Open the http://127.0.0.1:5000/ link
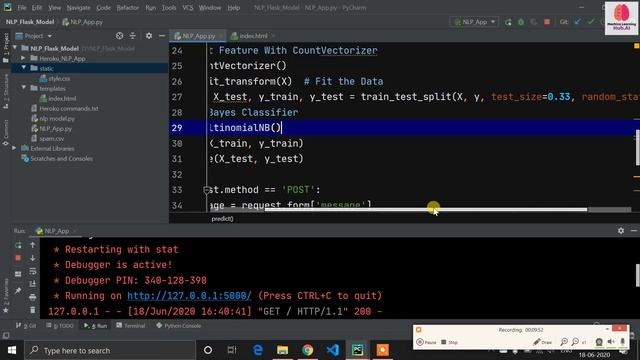Screen dimensions: 640x360 click(189, 296)
